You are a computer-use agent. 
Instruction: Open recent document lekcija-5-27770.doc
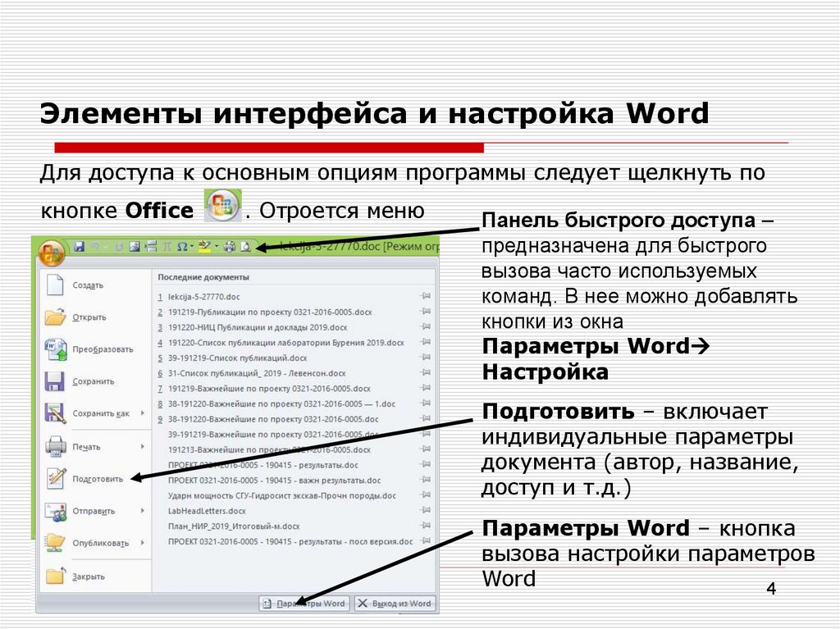pyautogui.click(x=203, y=297)
